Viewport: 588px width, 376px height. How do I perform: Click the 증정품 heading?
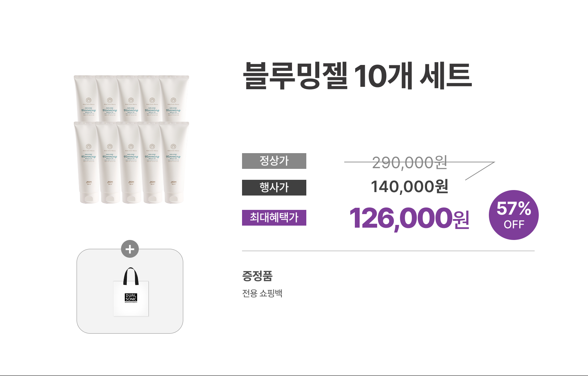pyautogui.click(x=257, y=276)
